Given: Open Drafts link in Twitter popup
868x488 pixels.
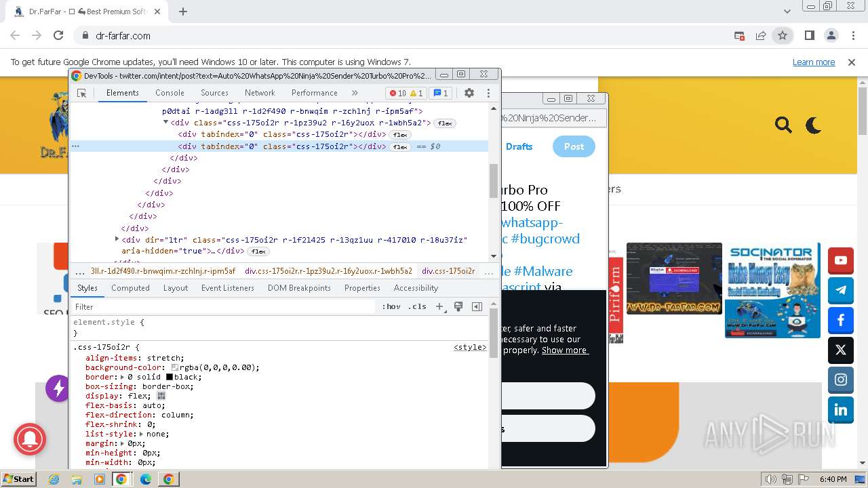Looking at the screenshot, I should coord(519,146).
